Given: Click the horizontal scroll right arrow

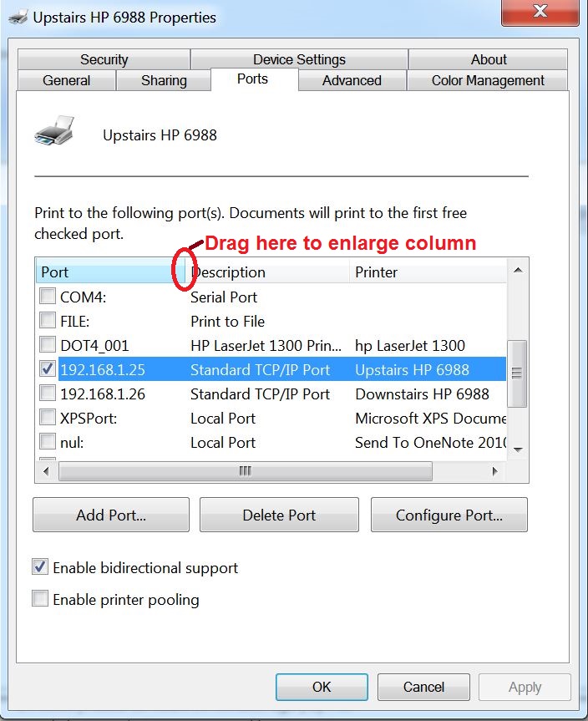Looking at the screenshot, I should (x=495, y=471).
